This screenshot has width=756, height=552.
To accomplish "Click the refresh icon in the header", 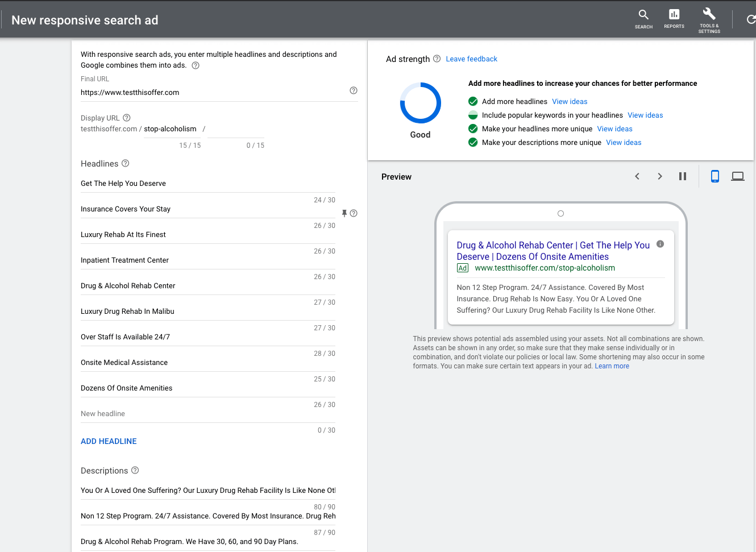I will tap(751, 20).
